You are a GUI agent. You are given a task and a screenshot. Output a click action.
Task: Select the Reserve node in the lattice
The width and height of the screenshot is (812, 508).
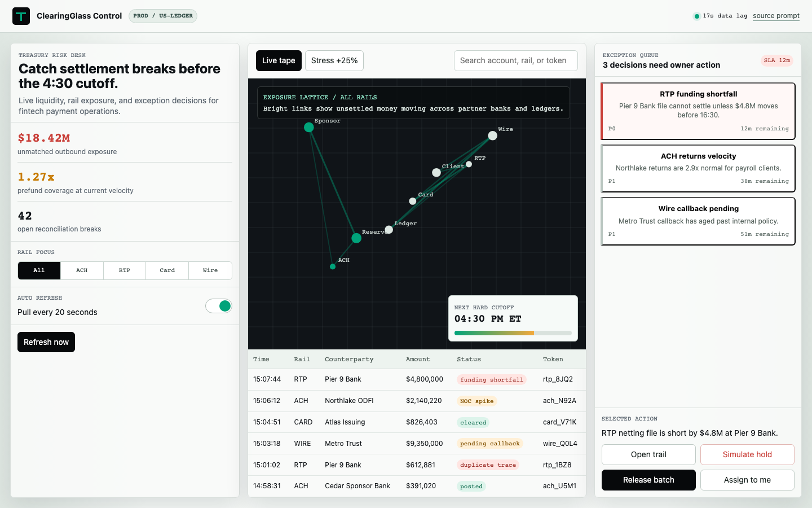(x=356, y=238)
